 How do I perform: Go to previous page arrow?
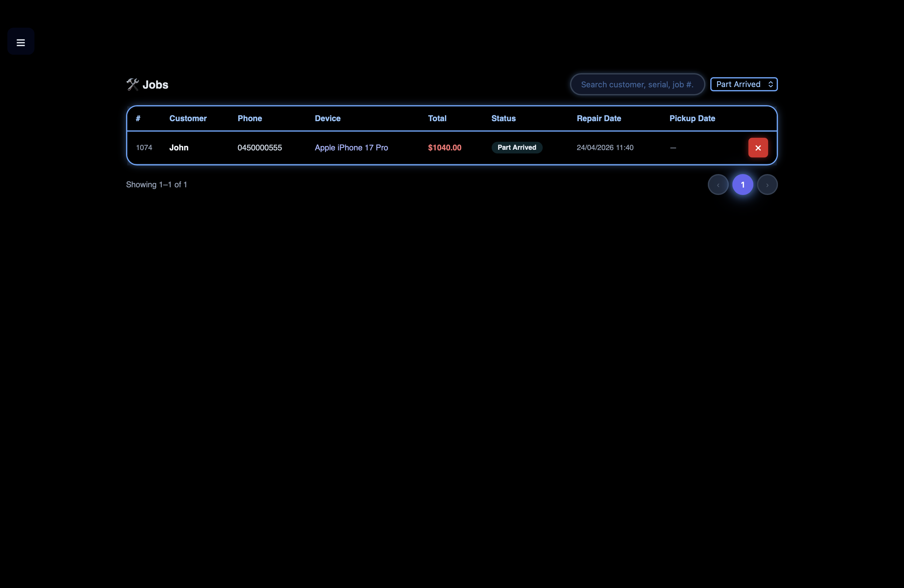coord(718,185)
